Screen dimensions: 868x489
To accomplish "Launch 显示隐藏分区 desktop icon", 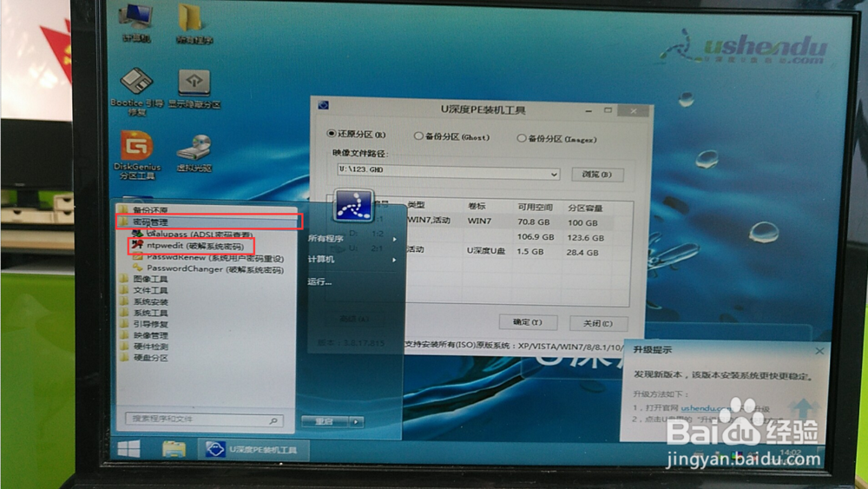I will [x=194, y=89].
